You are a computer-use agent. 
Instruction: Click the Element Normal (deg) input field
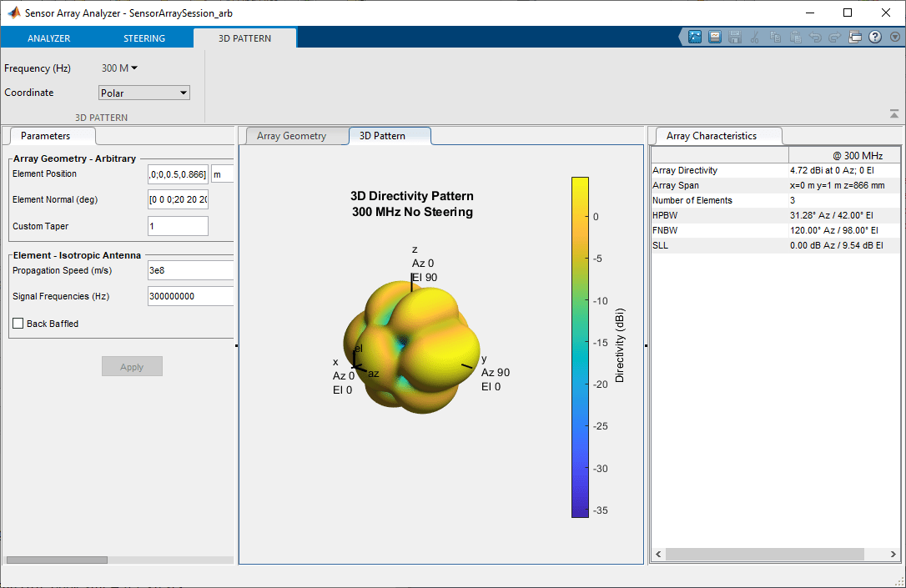[178, 200]
